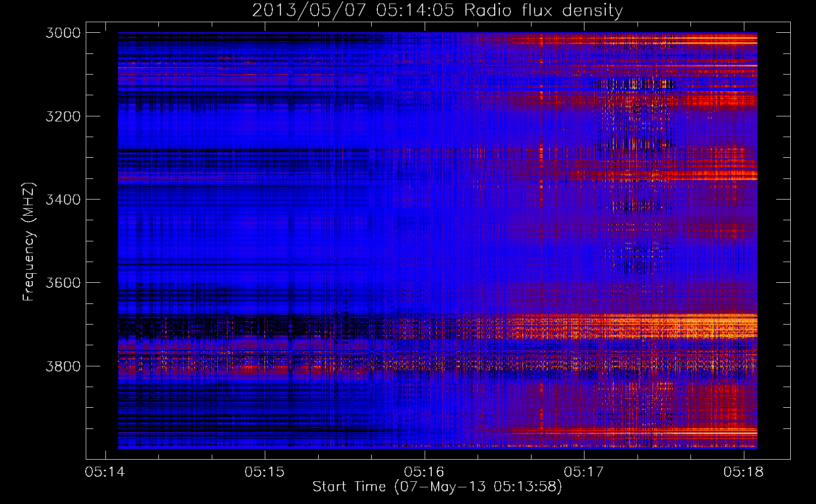816x504 pixels.
Task: Click the 05:15 time axis label
Action: 264,472
